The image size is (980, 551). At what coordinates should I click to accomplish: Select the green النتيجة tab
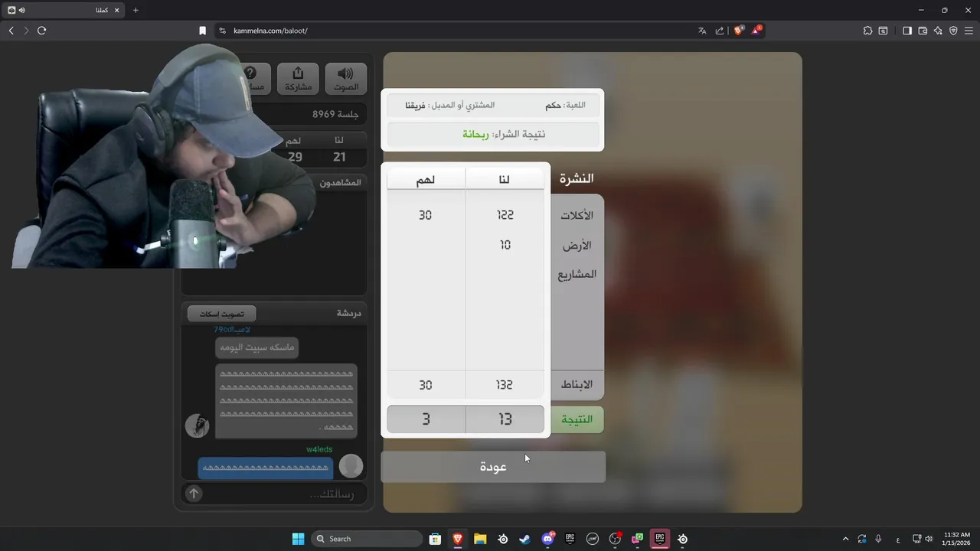[x=577, y=419]
